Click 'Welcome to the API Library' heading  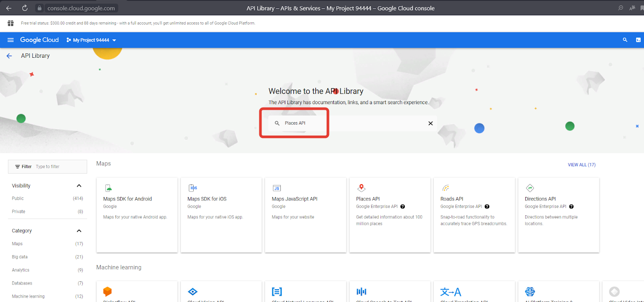pos(316,91)
